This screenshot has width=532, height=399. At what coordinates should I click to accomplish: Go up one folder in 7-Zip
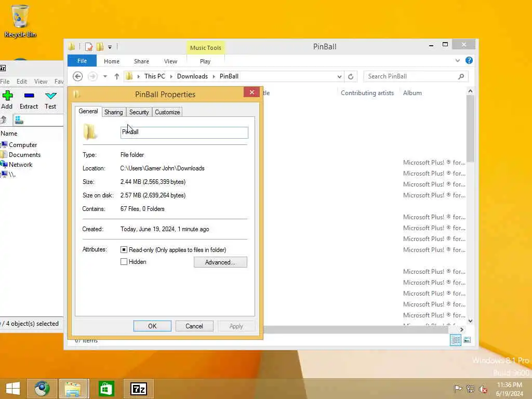click(x=4, y=120)
